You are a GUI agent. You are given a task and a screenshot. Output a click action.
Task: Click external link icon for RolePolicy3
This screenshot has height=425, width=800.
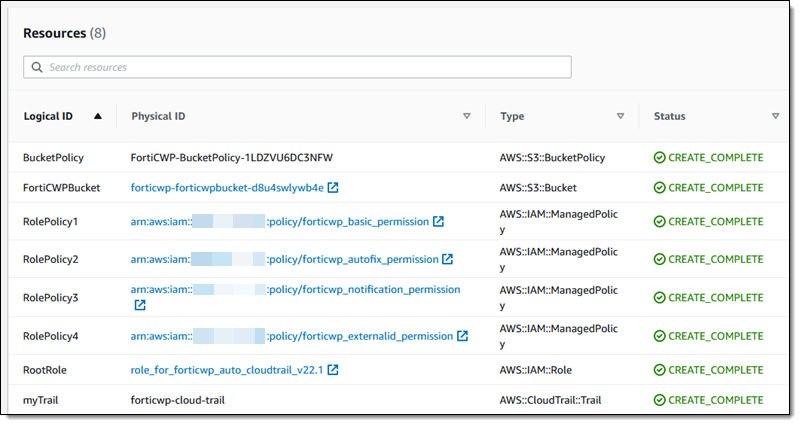click(140, 305)
